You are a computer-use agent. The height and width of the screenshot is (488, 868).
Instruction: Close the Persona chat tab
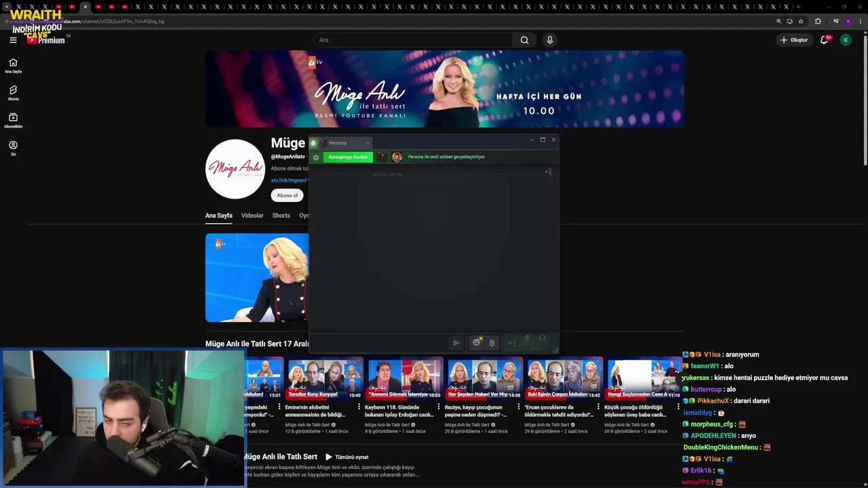click(368, 143)
